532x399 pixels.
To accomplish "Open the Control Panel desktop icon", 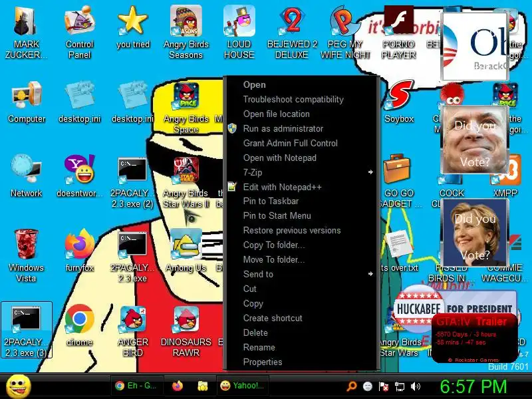I will tap(79, 33).
